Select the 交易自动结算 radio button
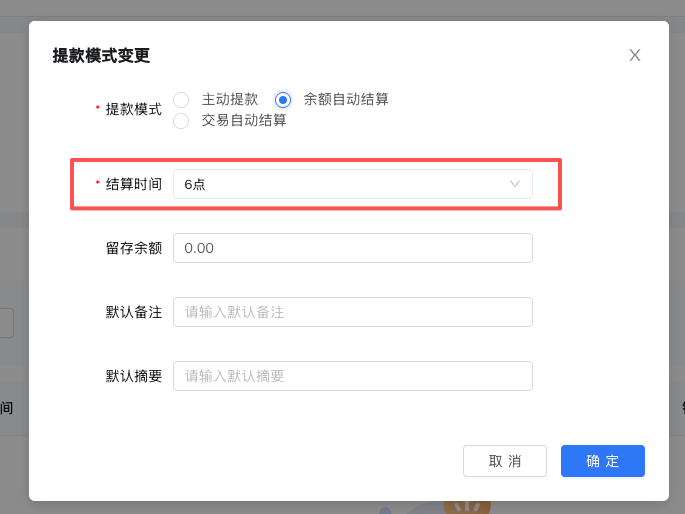 181,121
